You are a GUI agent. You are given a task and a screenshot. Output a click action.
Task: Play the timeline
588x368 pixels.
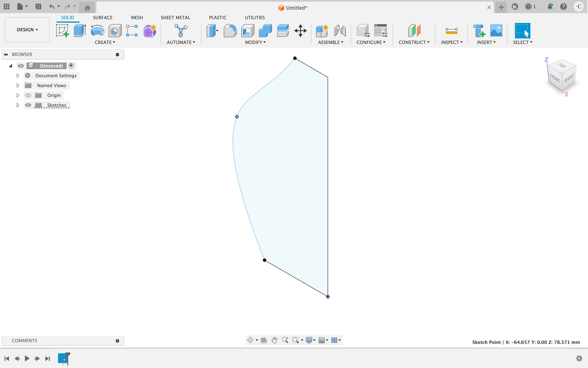point(27,358)
